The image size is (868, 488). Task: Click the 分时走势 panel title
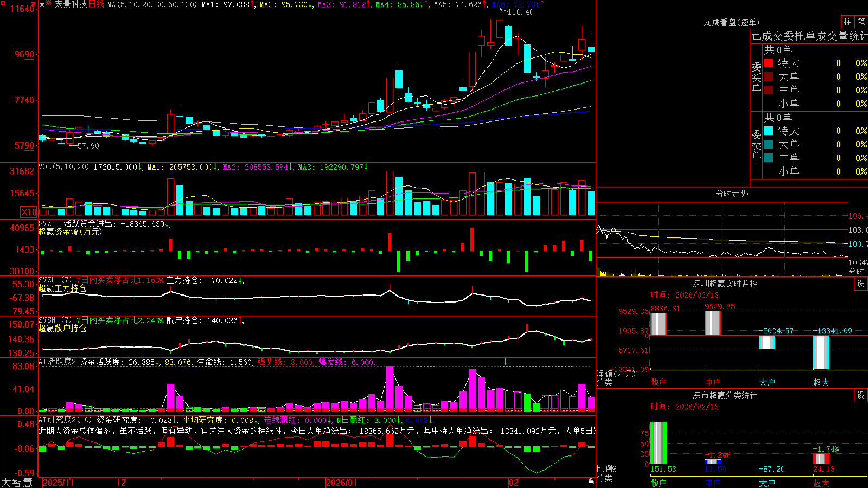click(x=731, y=194)
